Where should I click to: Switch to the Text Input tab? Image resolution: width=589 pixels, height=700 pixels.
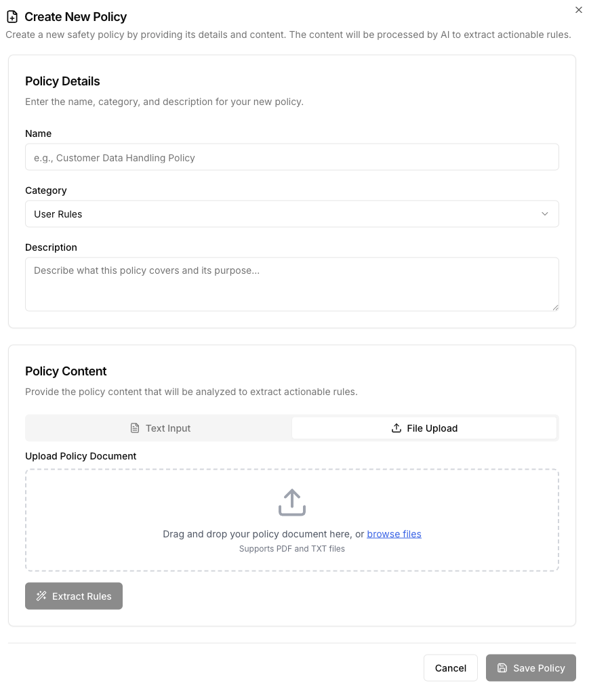[160, 428]
